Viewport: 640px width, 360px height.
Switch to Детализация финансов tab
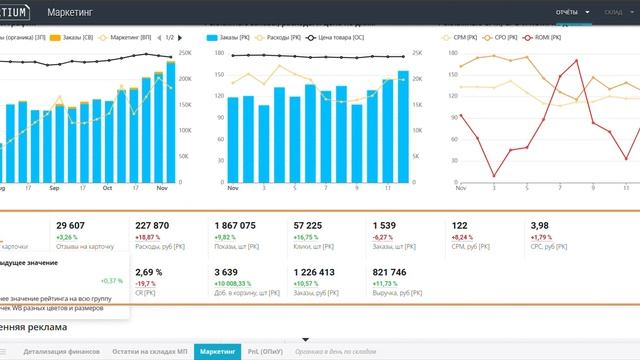(x=61, y=351)
